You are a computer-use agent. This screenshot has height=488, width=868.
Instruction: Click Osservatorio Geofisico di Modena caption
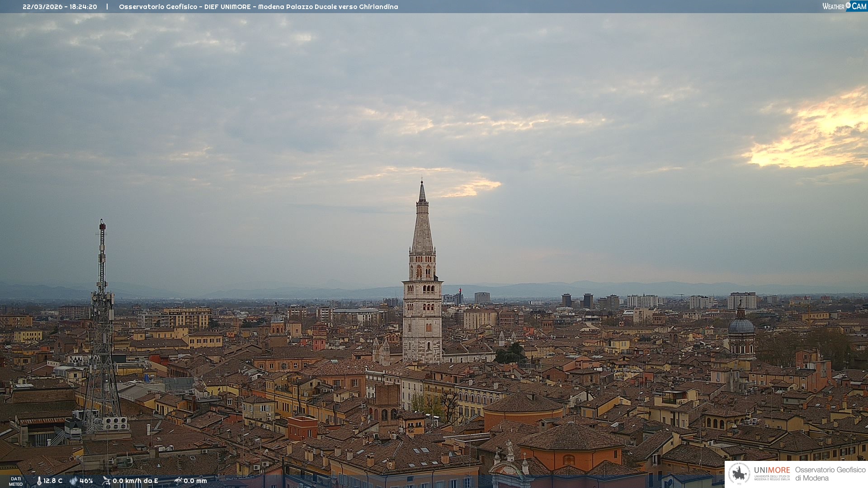[x=830, y=474]
